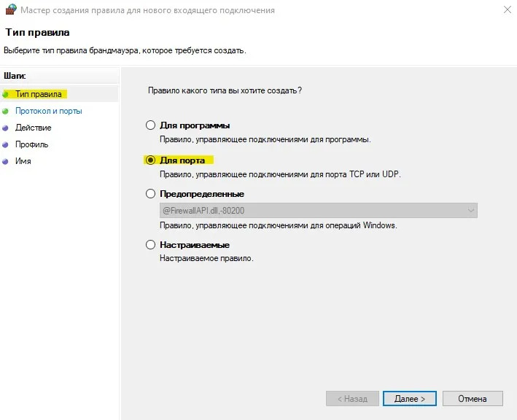The height and width of the screenshot is (420, 517).
Task: Jump to the Действие step
Action: point(33,128)
